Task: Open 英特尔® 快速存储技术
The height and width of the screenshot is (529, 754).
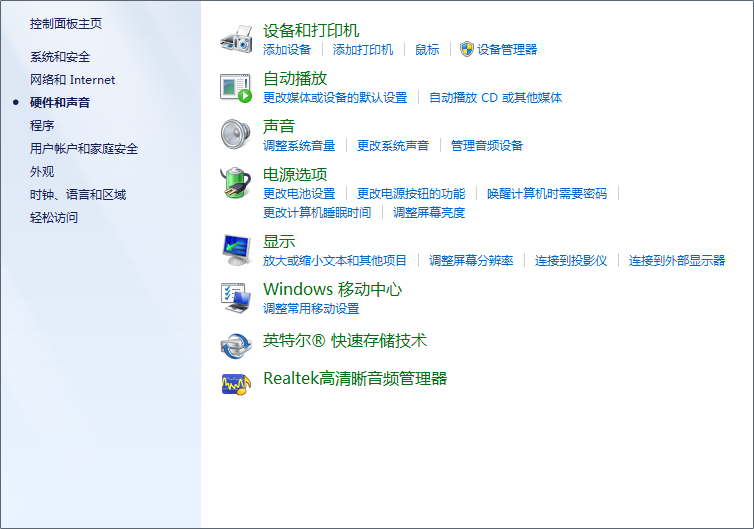Action: [345, 341]
